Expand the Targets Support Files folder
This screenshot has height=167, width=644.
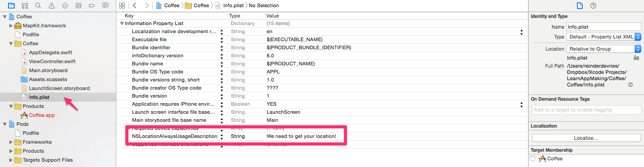[x=11, y=160]
